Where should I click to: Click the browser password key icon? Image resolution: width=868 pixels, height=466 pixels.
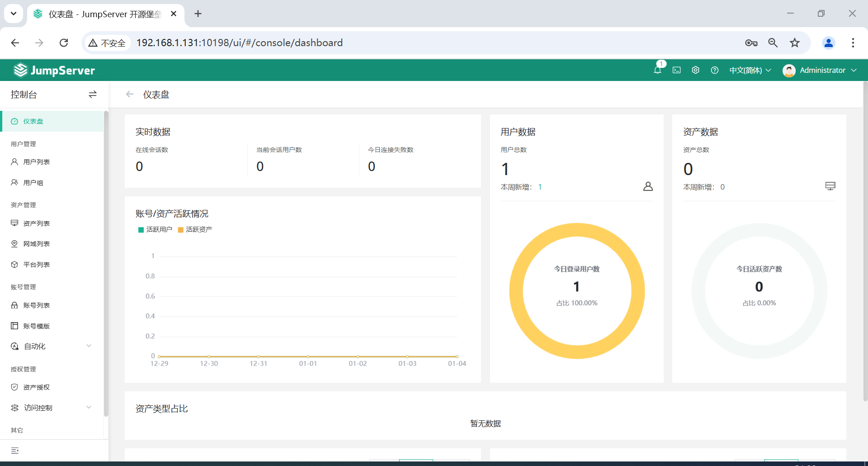point(751,43)
